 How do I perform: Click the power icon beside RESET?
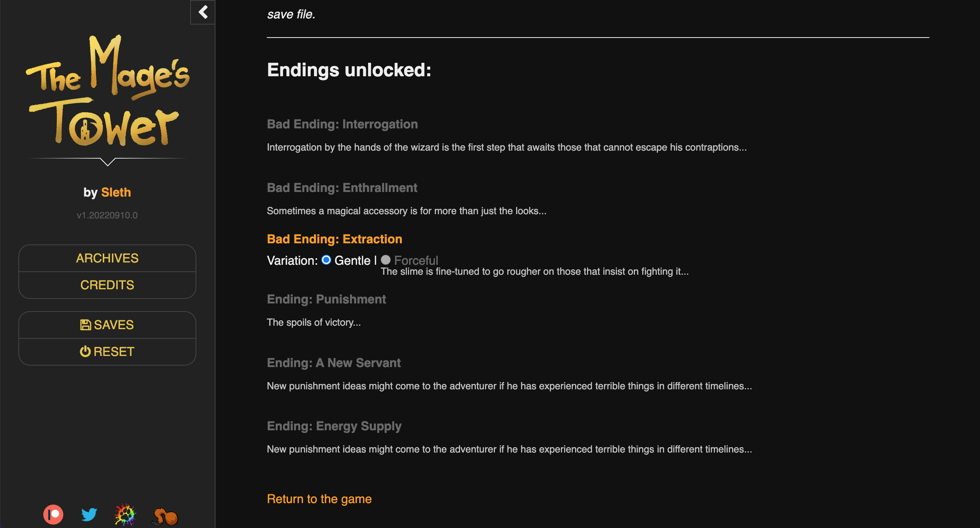point(85,351)
